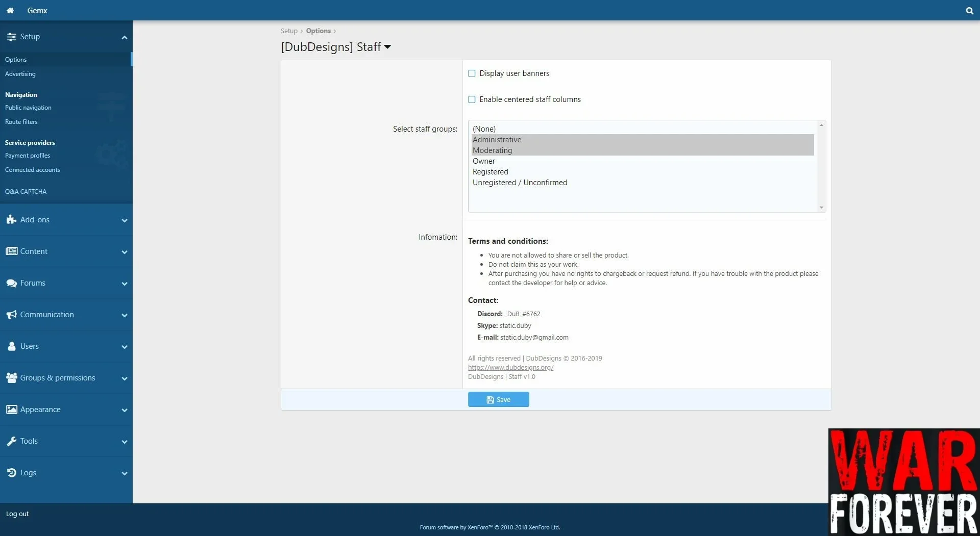This screenshot has height=536, width=980.
Task: Click the Gemx site title
Action: [x=37, y=10]
